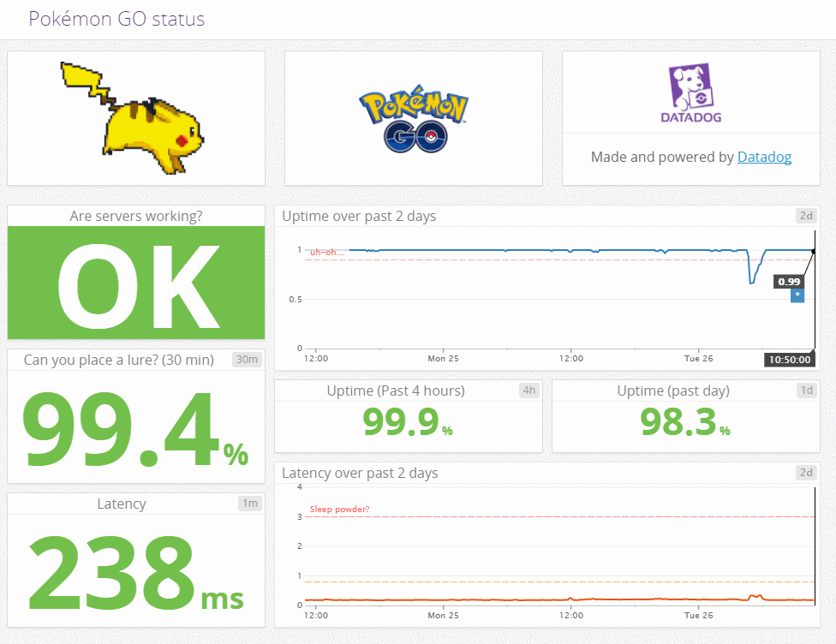Image resolution: width=836 pixels, height=644 pixels.
Task: Click the 'Sleep powder?' threshold label
Action: coord(339,510)
